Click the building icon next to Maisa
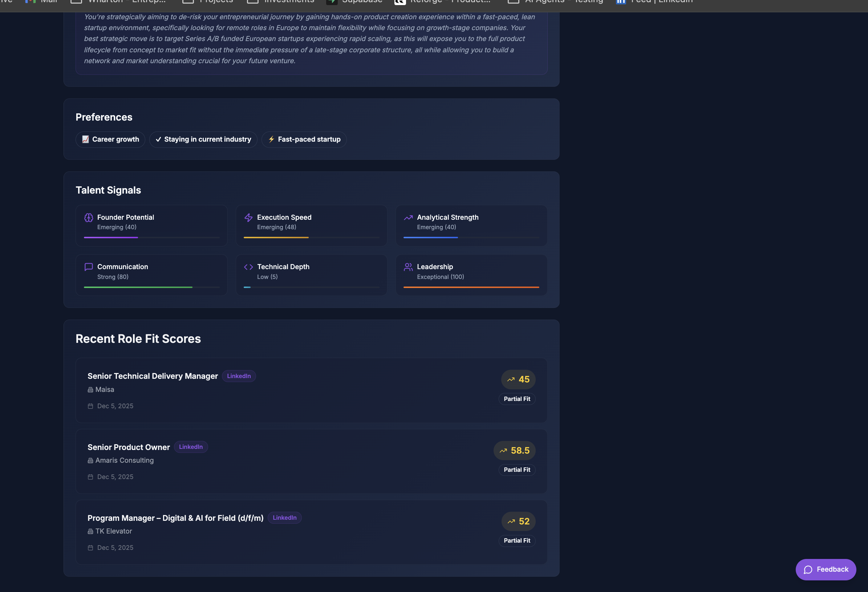Screen dimensions: 868x592 [x=90, y=390]
